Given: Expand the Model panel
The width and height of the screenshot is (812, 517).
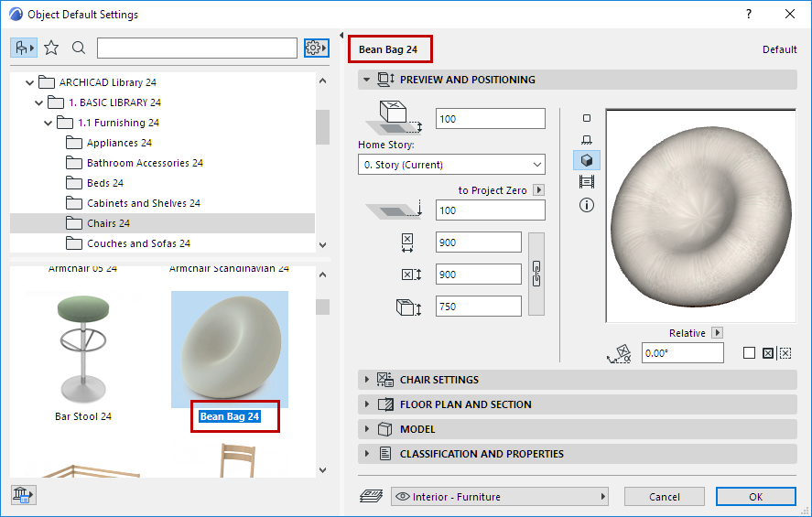Looking at the screenshot, I should pyautogui.click(x=367, y=429).
